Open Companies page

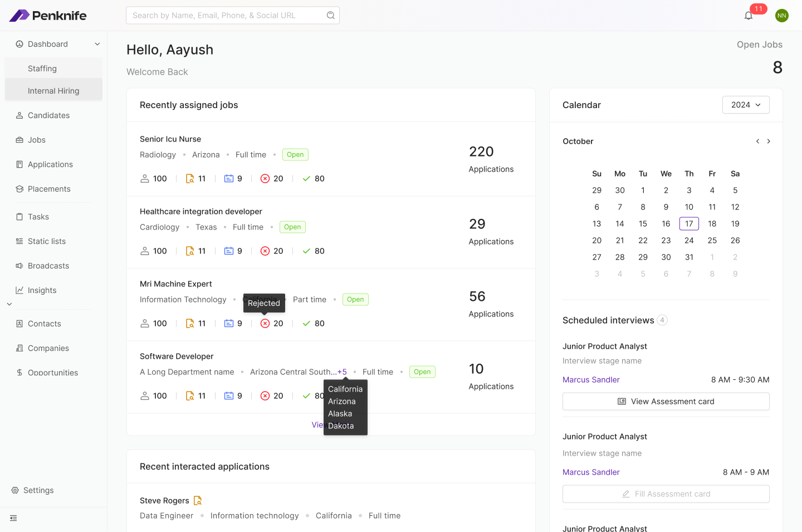48,348
